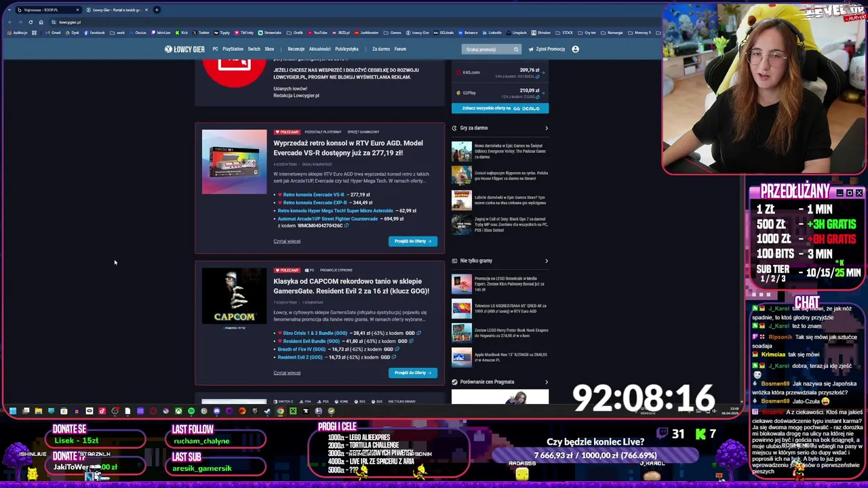The image size is (868, 488).
Task: Open the Games bookmarks folder
Action: click(x=393, y=33)
